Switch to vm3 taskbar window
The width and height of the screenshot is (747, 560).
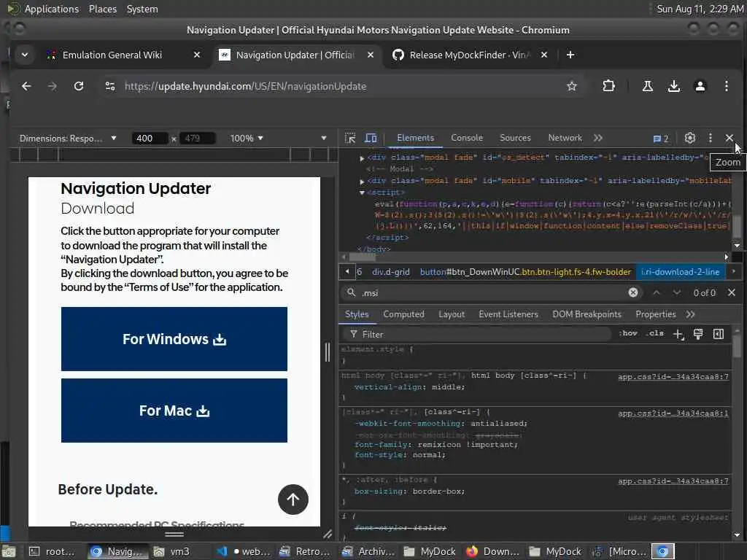point(172,551)
